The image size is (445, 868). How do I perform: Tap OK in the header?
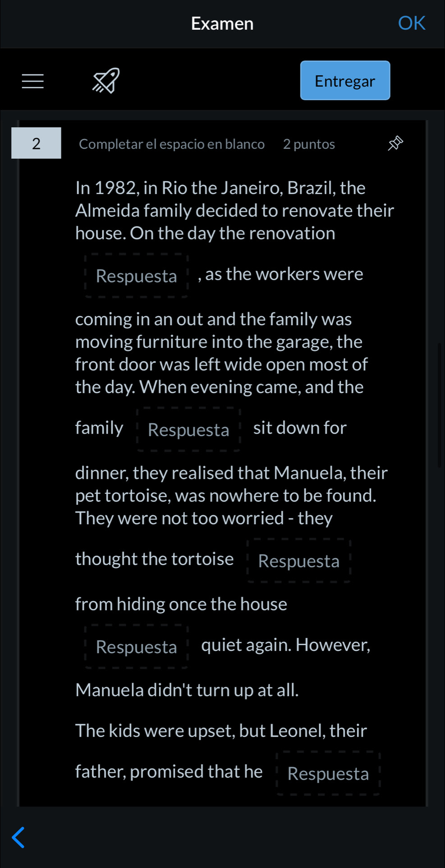point(412,23)
